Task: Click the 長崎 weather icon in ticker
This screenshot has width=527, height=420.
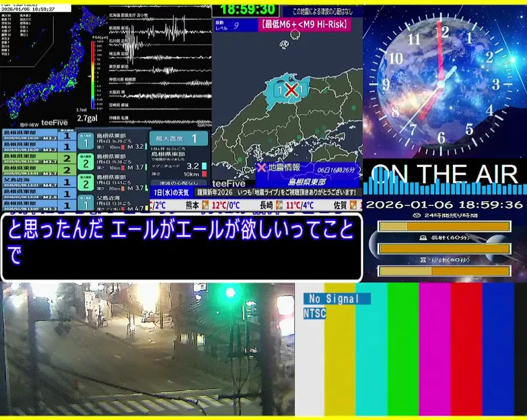Action: coord(279,205)
